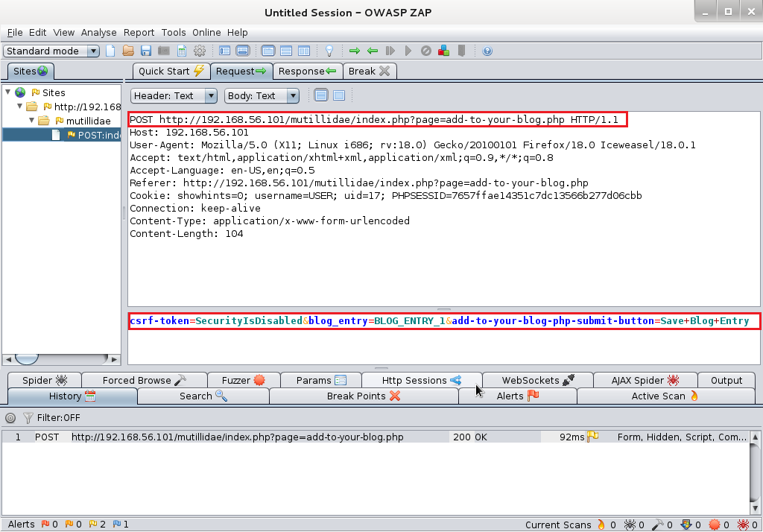
Task: Click the Open Session folder icon
Action: pyautogui.click(x=128, y=51)
